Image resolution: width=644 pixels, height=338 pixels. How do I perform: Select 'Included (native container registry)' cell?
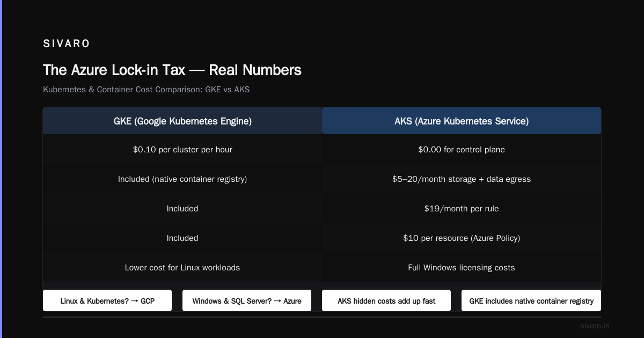182,179
